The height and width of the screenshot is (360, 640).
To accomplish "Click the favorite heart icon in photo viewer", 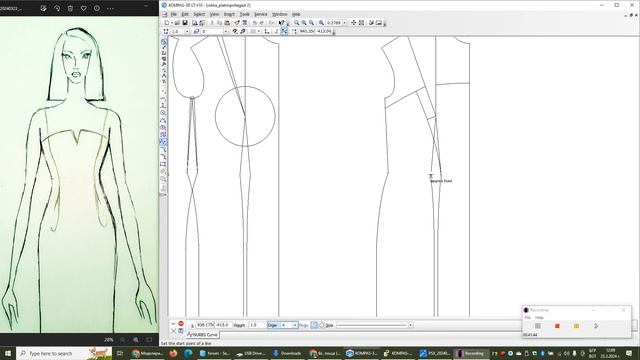I will [x=84, y=8].
